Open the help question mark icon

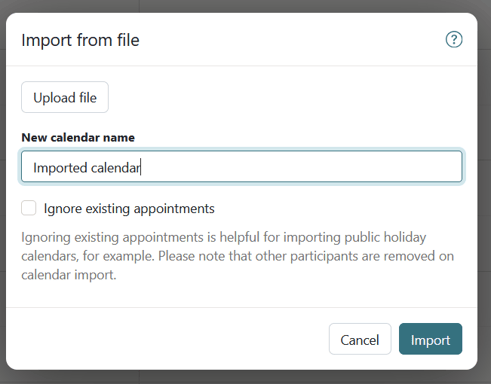click(x=454, y=40)
